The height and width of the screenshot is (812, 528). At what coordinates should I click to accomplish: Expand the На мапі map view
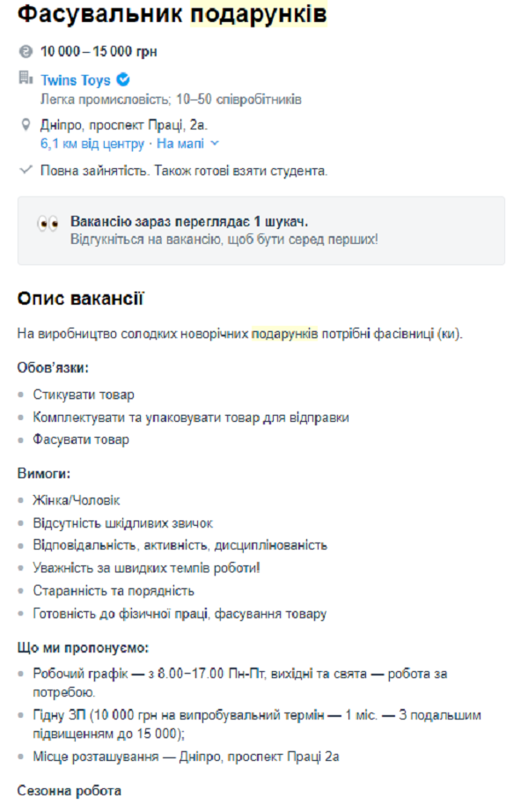point(180,142)
